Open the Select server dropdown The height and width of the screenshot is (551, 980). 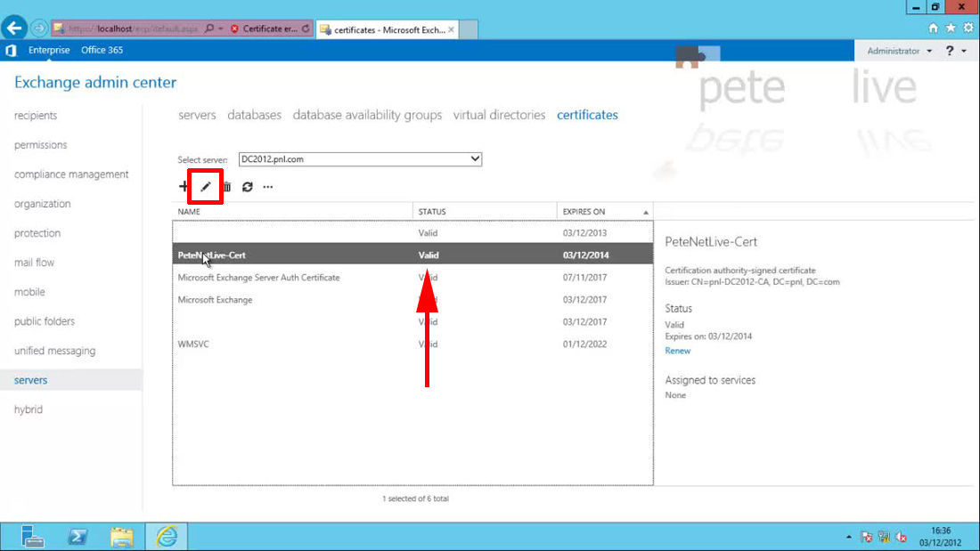[360, 159]
